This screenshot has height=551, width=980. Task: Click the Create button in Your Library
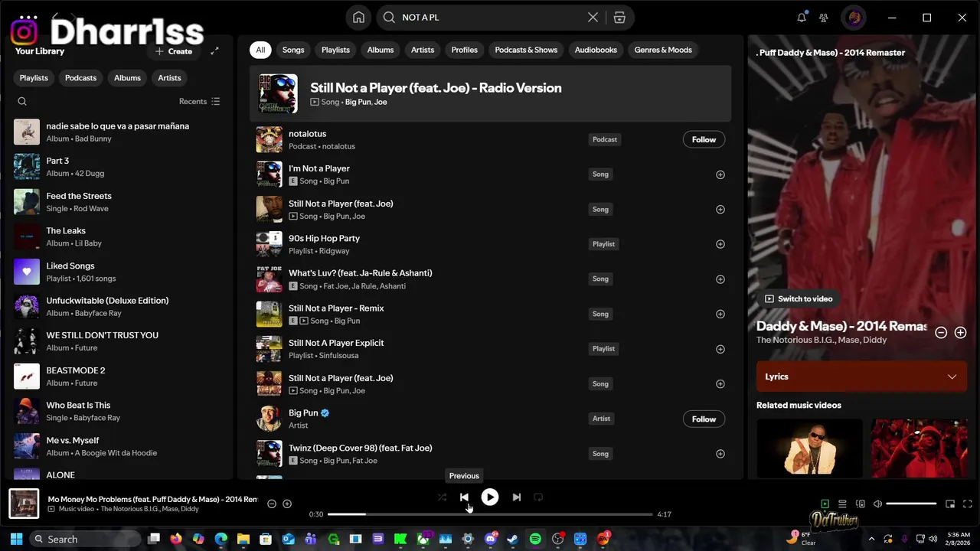174,51
